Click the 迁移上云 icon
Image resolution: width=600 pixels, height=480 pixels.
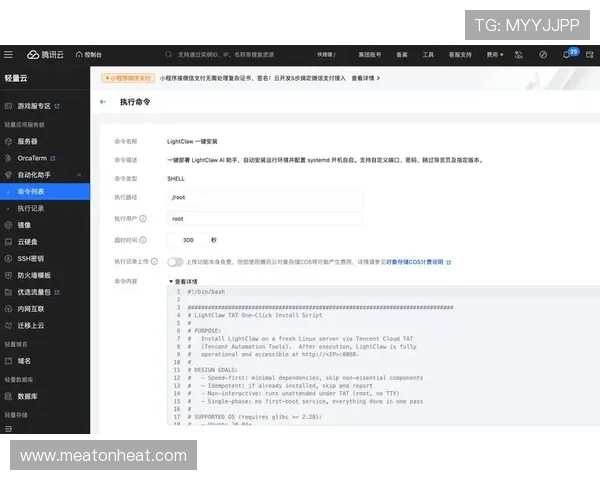[x=8, y=326]
